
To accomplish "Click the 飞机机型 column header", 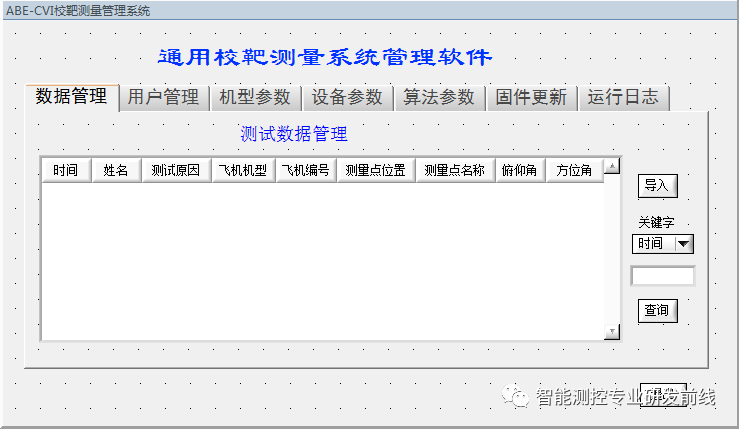I will point(243,170).
